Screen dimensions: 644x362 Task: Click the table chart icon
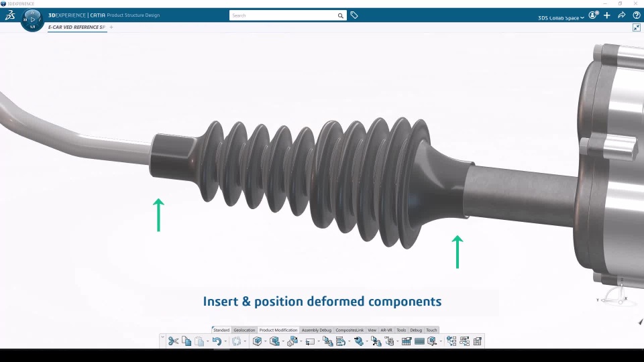[407, 341]
